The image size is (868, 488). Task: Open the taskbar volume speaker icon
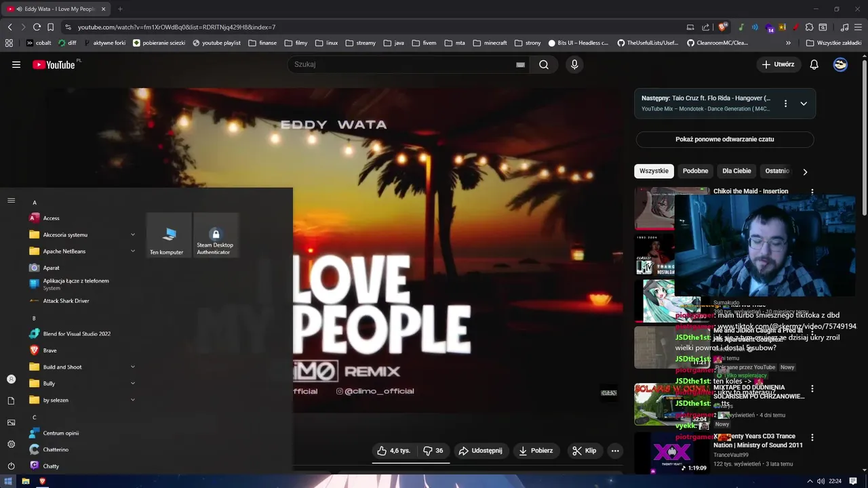(x=821, y=481)
